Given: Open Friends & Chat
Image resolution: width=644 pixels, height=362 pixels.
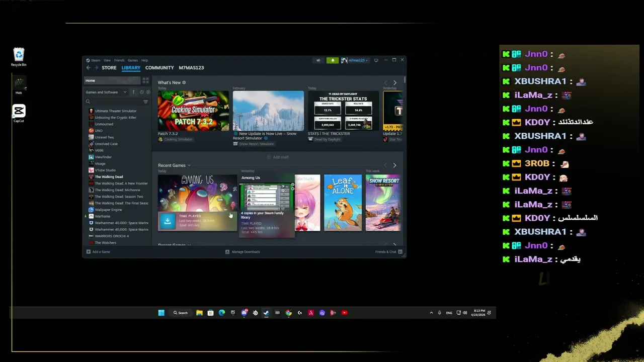Looking at the screenshot, I should pyautogui.click(x=389, y=252).
